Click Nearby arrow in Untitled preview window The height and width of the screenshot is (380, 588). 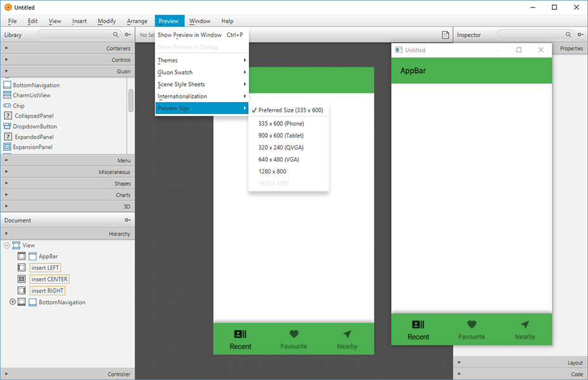[x=525, y=324]
